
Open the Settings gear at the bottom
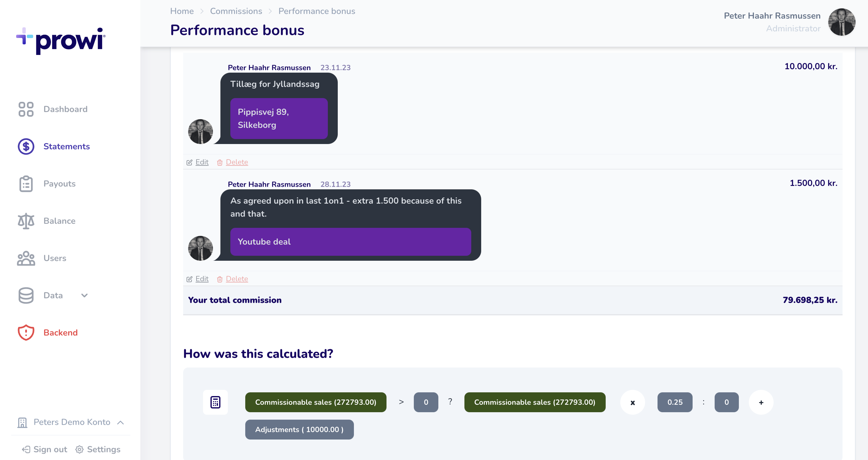(x=79, y=449)
